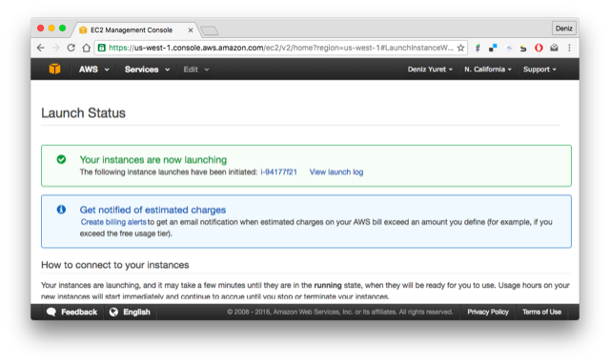Open the Privacy Policy link
610x364 pixels.
[x=488, y=312]
